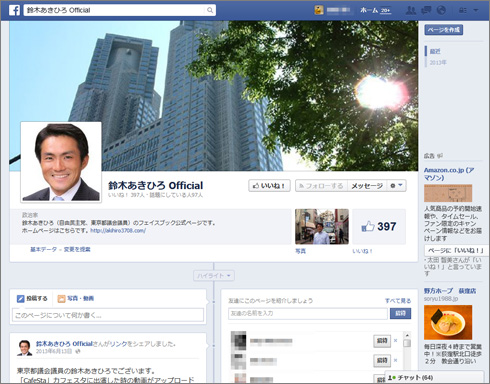
Task: Open post author small avatar
Action: (25, 348)
